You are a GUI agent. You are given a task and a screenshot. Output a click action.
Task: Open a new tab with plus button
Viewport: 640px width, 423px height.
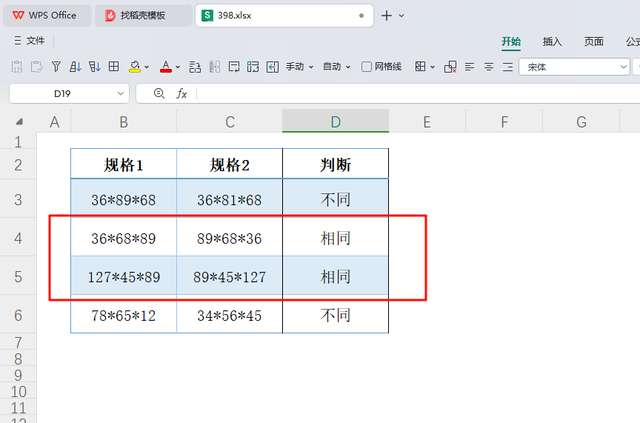(x=386, y=16)
